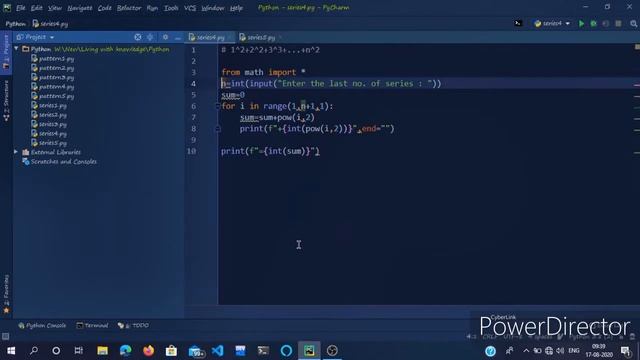
Task: Open the Window menu
Action: coord(213,8)
